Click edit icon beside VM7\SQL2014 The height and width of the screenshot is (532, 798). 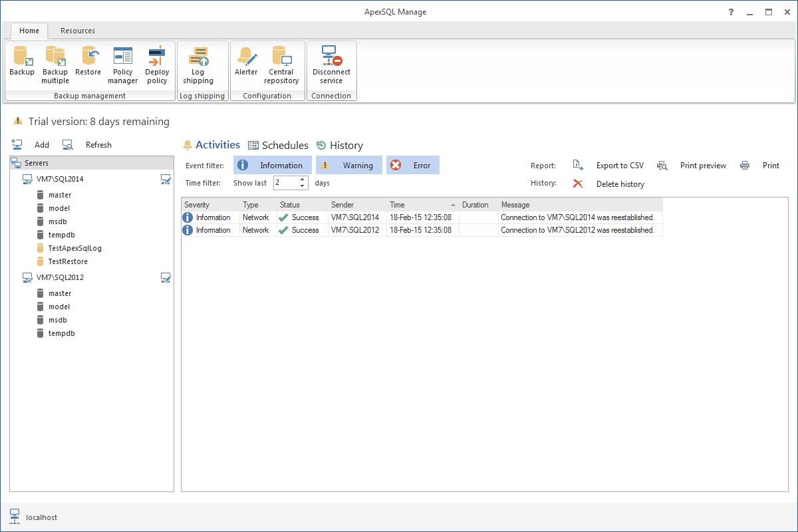click(166, 179)
